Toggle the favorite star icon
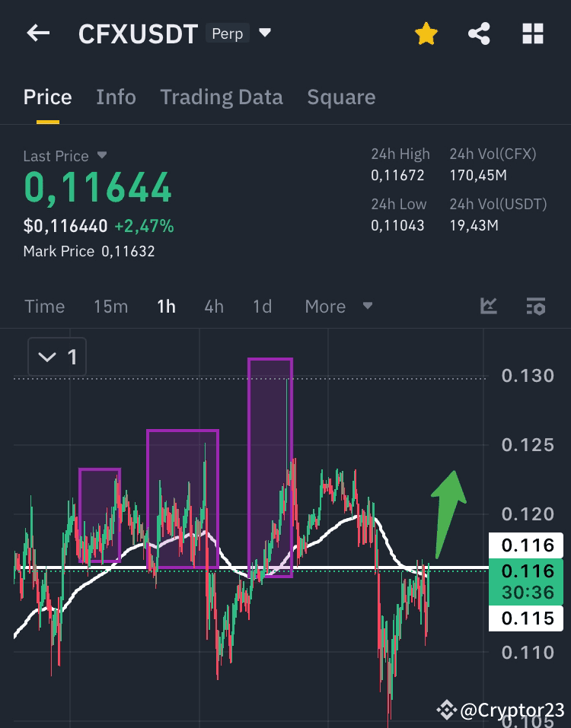The height and width of the screenshot is (728, 571). click(x=426, y=34)
